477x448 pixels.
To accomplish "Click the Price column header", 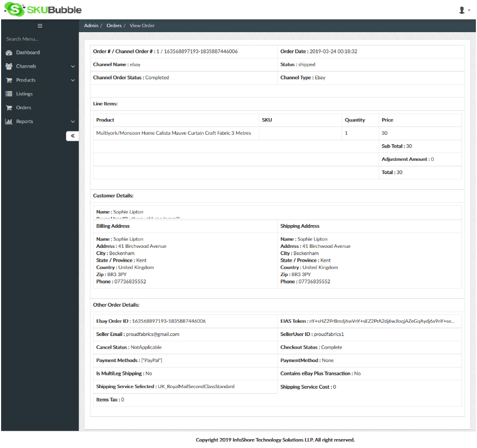I will click(387, 120).
